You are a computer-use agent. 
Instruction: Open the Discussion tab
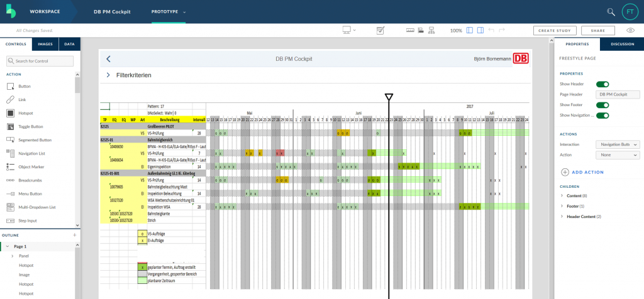coord(621,44)
